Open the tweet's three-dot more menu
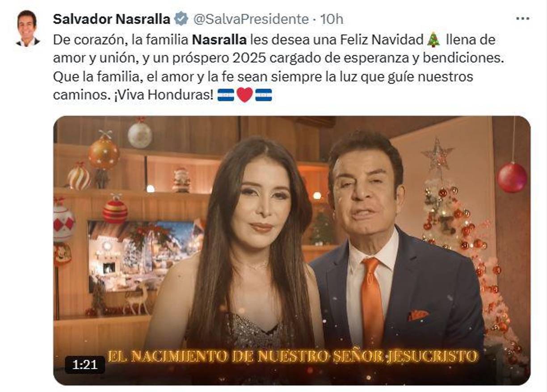 coord(522,19)
